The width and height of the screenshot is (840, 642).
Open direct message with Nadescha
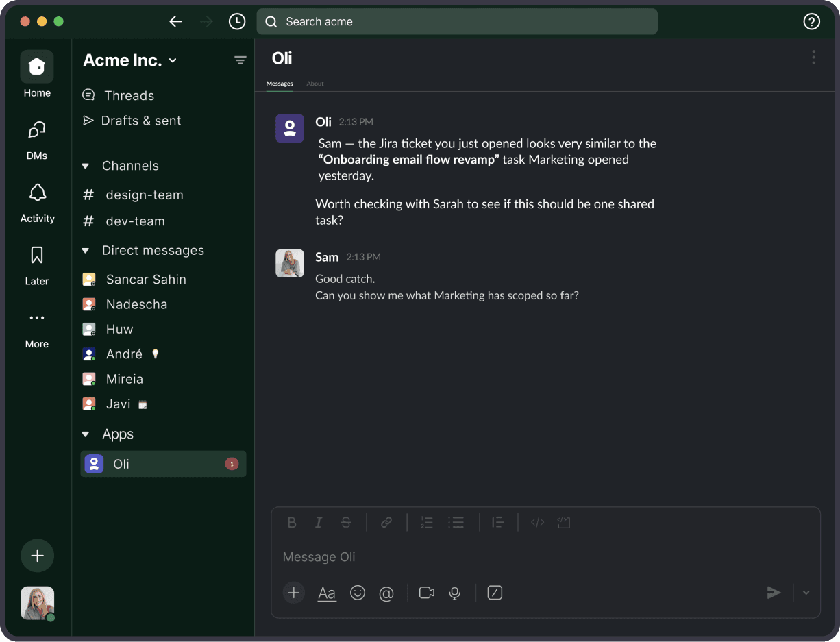[136, 304]
